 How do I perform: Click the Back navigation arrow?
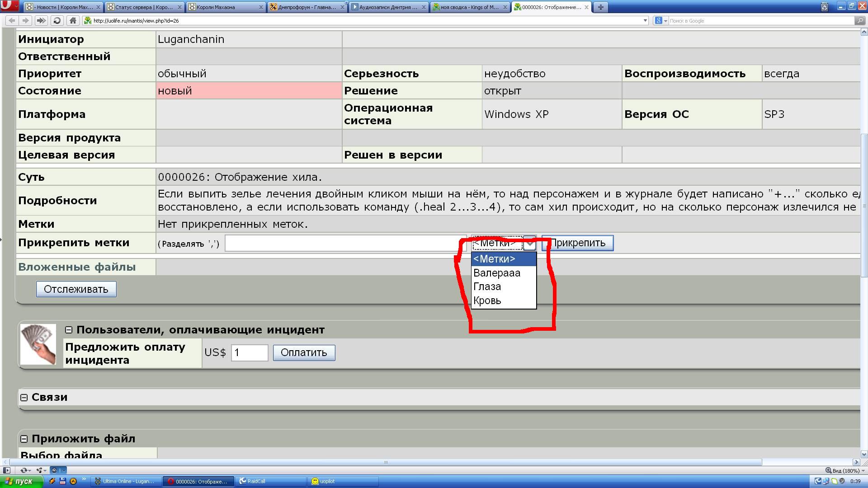pyautogui.click(x=12, y=20)
